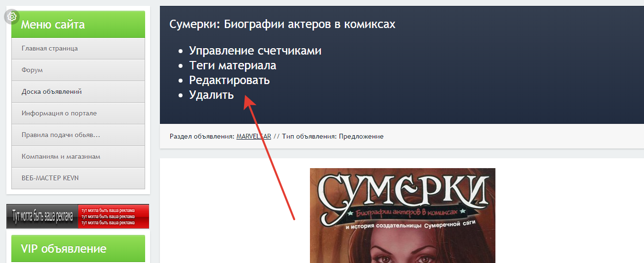This screenshot has height=263, width=644.
Task: Go to Доска объявлений in site menu
Action: click(x=78, y=92)
